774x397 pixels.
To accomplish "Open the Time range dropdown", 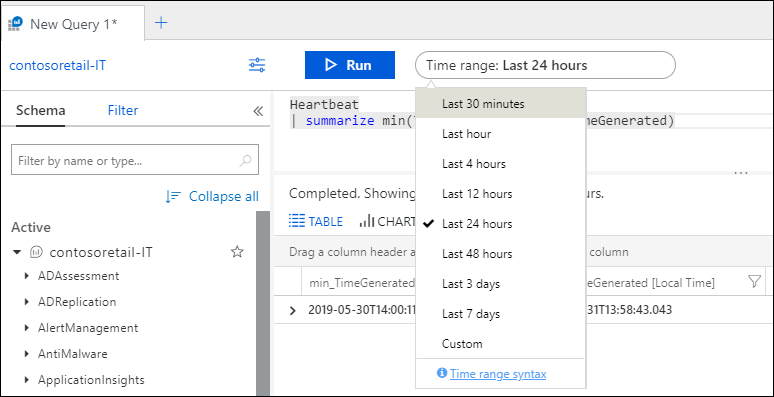I will [545, 65].
